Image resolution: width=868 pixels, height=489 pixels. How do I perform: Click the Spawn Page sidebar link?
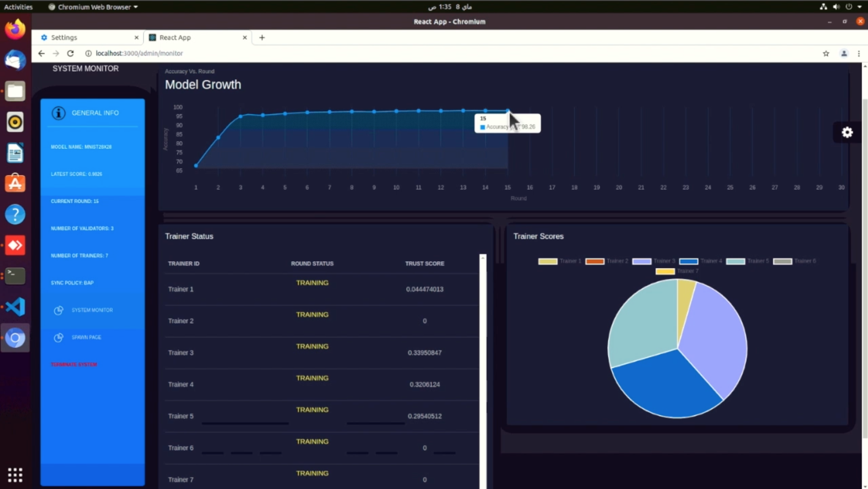click(x=86, y=337)
